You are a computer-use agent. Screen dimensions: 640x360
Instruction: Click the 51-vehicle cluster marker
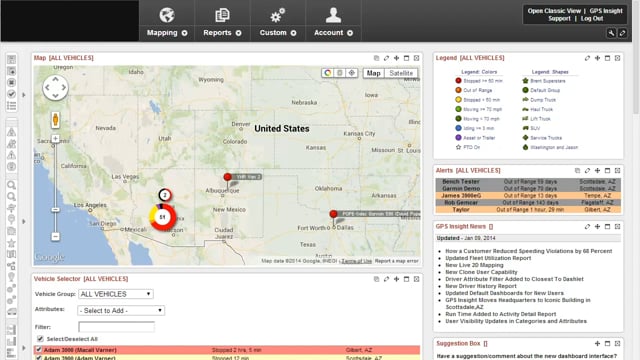pyautogui.click(x=163, y=217)
